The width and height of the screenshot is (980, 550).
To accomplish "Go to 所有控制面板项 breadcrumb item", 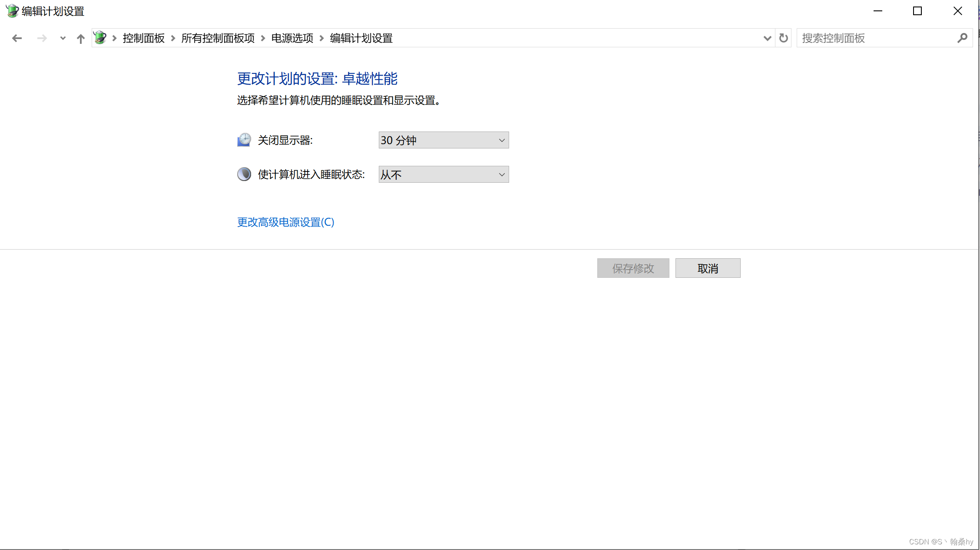I will [x=218, y=38].
